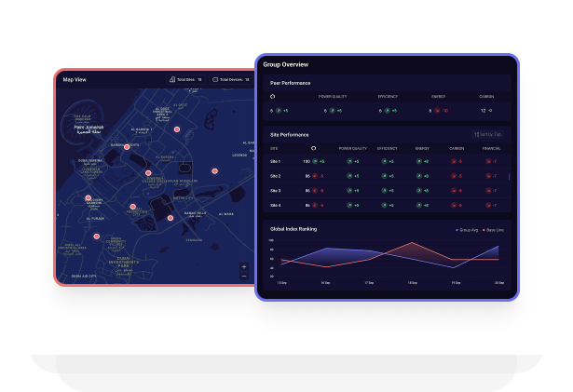Click the Total Sites building icon
Image resolution: width=573 pixels, height=392 pixels.
[172, 80]
